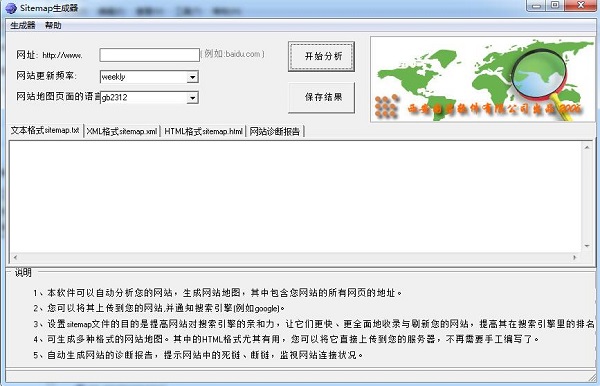Switch to 文本格式sitemap.txt tab

point(45,130)
